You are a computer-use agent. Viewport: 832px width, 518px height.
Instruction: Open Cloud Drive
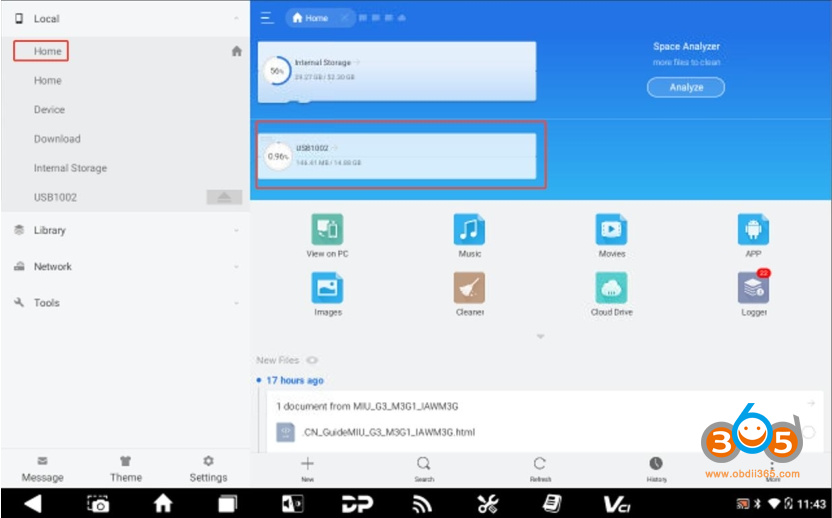pos(611,288)
